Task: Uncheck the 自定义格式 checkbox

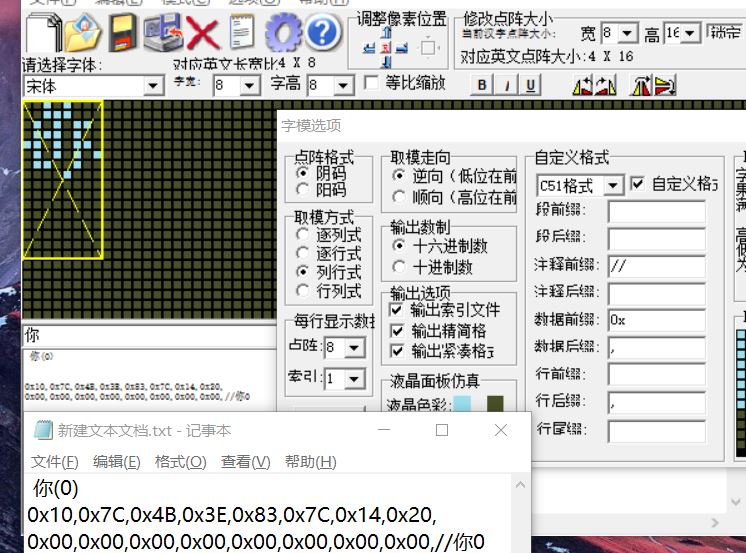Action: pos(637,184)
